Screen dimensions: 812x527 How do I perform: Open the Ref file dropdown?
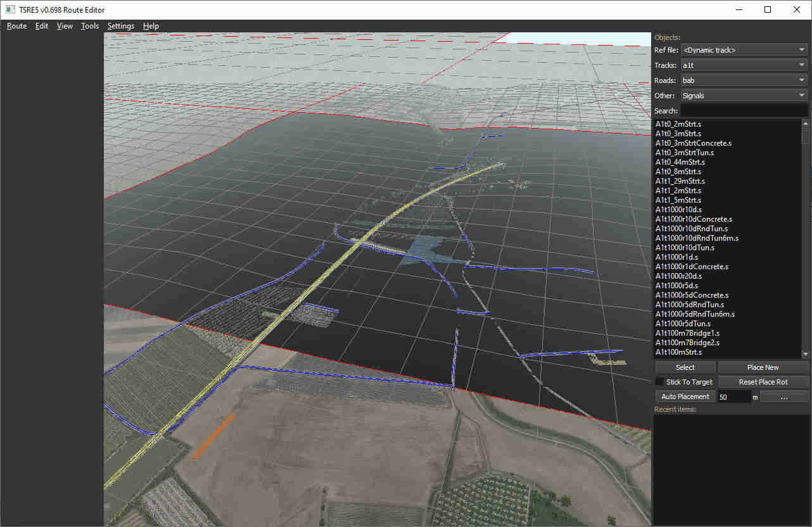744,50
